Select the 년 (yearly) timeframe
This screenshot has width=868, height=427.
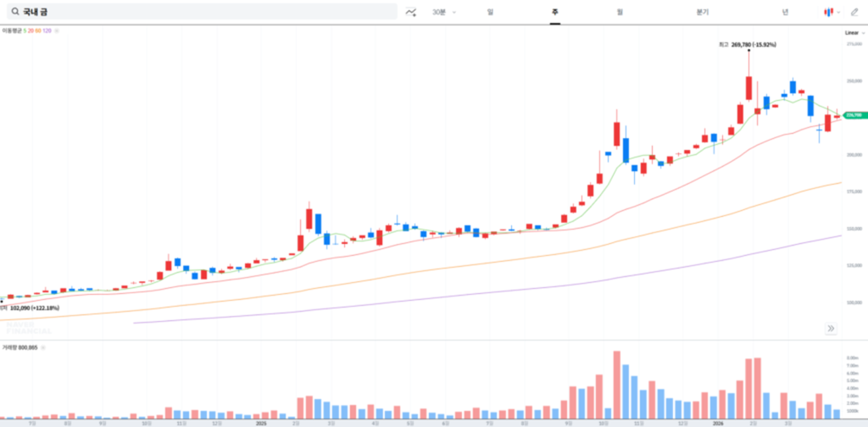coord(785,12)
